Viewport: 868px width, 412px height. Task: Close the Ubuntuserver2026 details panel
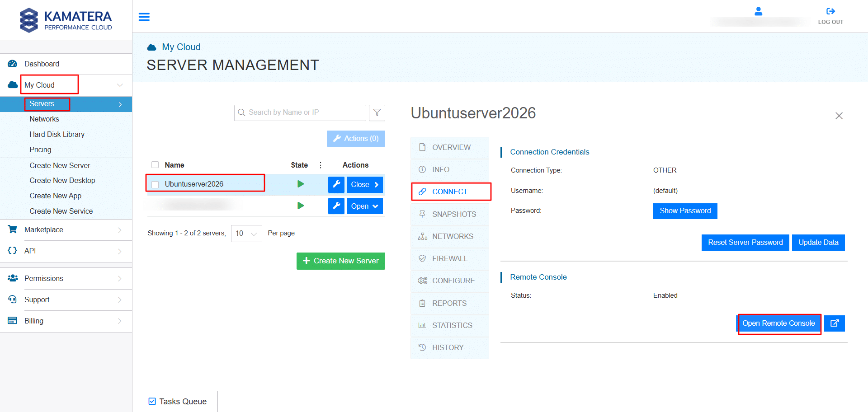(839, 116)
